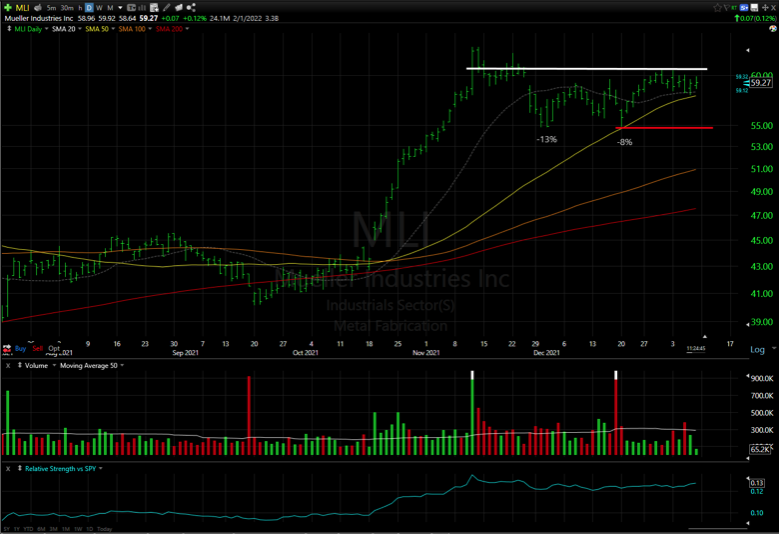The height and width of the screenshot is (534, 779).
Task: Toggle the favorite star icon
Action: [717, 7]
